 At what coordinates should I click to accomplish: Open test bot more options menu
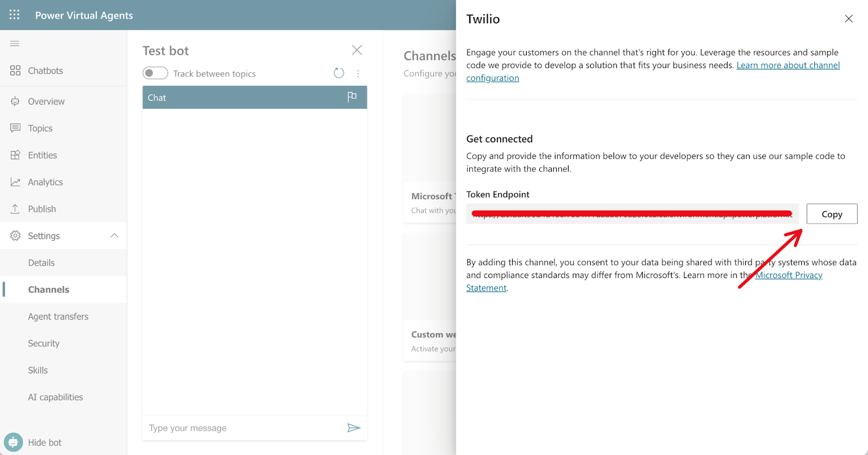tap(358, 73)
